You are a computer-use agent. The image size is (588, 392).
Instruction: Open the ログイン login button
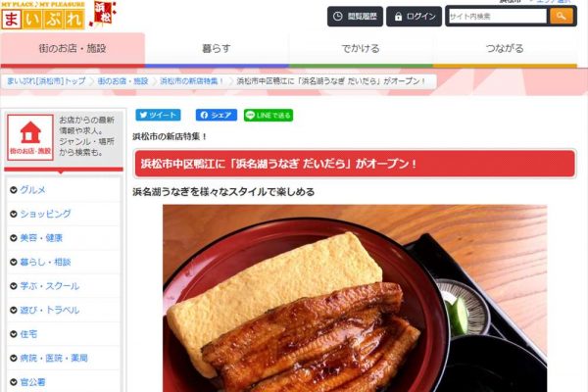(414, 17)
